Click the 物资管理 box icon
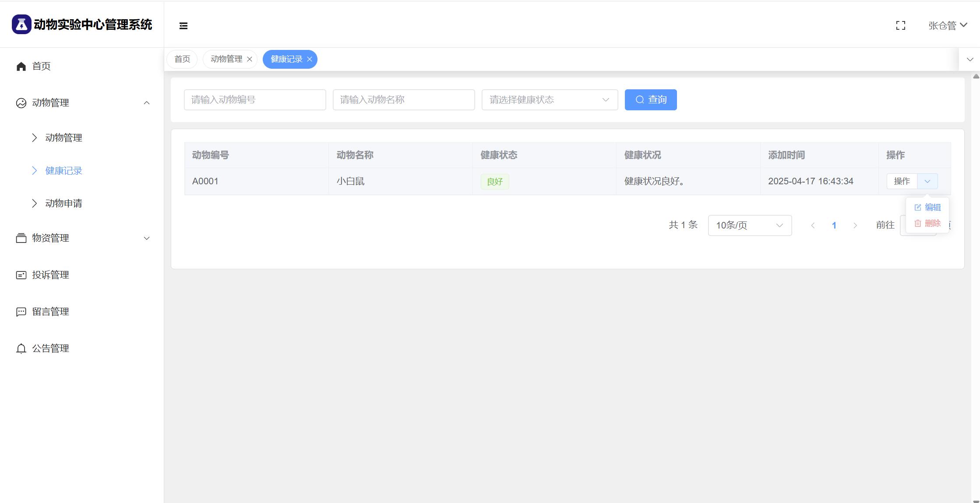The width and height of the screenshot is (980, 503). pyautogui.click(x=21, y=238)
